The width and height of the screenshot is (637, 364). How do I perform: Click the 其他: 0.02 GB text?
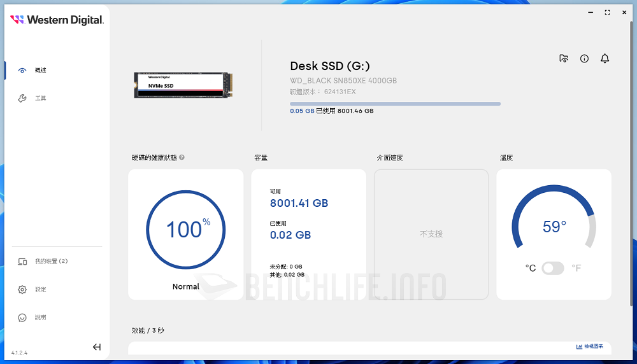287,275
